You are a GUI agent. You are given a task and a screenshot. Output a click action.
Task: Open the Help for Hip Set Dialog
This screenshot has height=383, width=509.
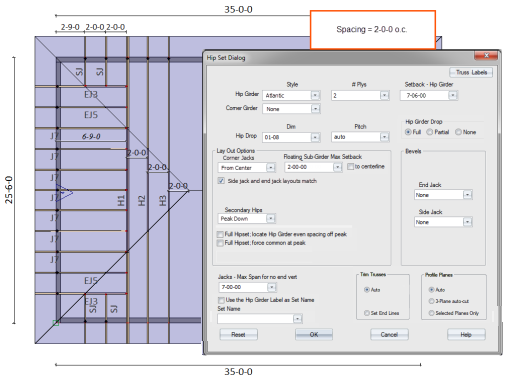coord(466,334)
